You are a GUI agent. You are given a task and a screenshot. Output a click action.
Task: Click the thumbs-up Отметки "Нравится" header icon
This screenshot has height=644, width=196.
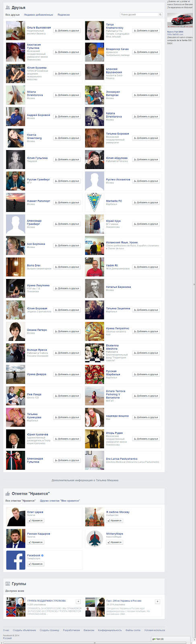click(x=8, y=493)
